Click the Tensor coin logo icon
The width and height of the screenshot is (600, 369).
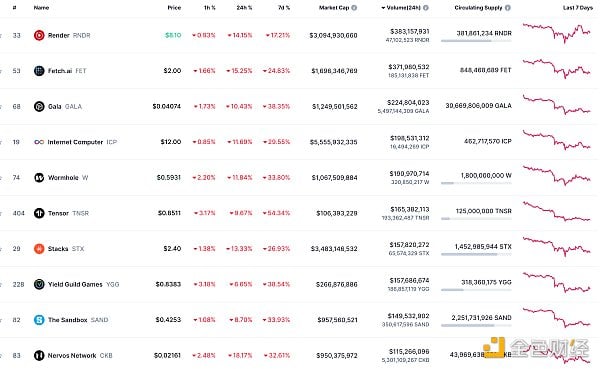39,213
